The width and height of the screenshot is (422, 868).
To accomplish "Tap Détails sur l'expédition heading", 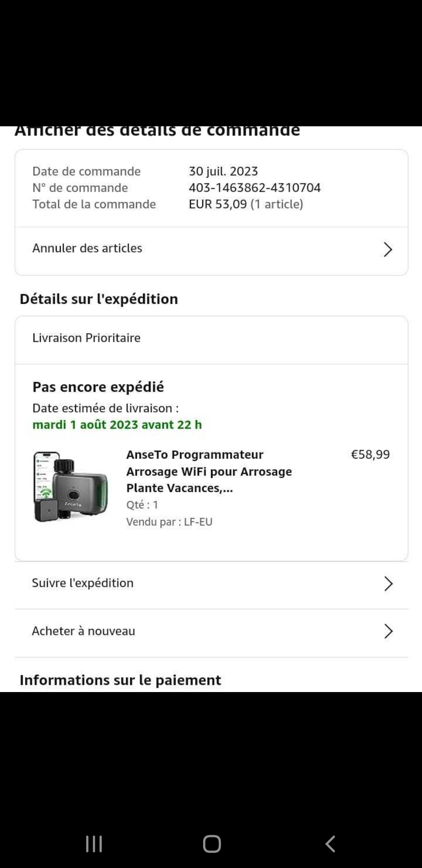I will (x=99, y=299).
